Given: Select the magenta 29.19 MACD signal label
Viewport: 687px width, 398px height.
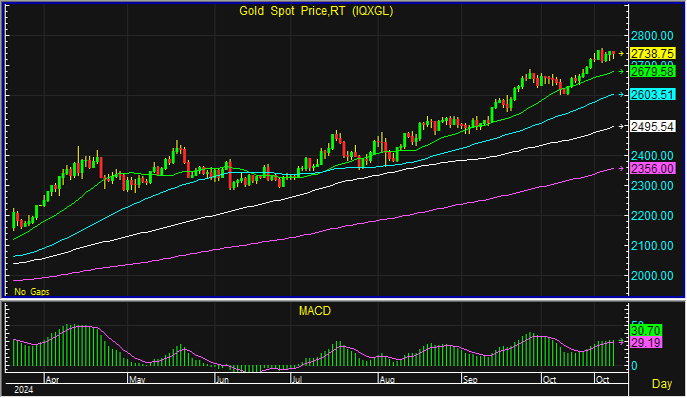Looking at the screenshot, I should pyautogui.click(x=646, y=342).
